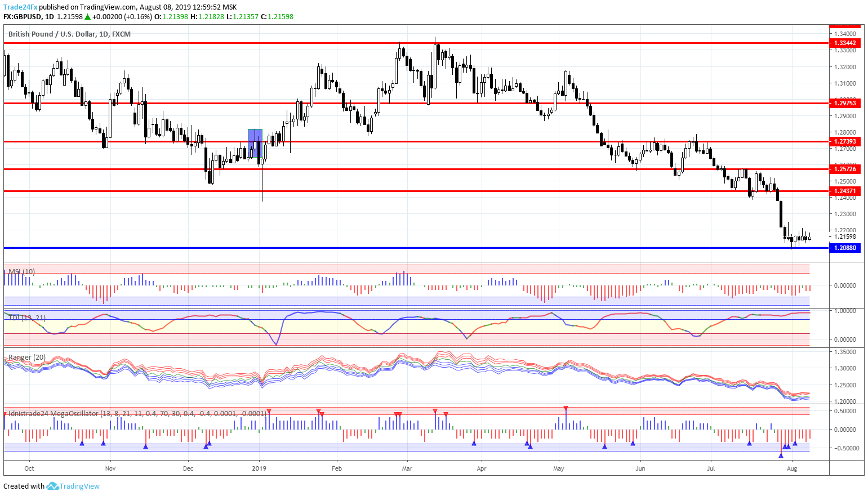Select the 'British Pound / U.S. Dollar, 1D, FXCM' title
Screen dimensions: 868x496
point(69,34)
